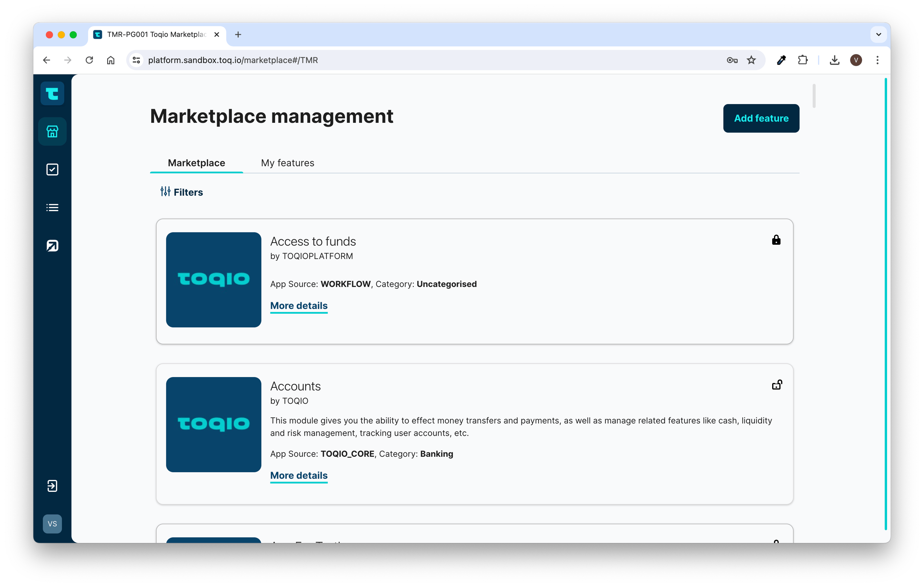The width and height of the screenshot is (924, 587).
Task: Open the Filters panel
Action: [181, 192]
